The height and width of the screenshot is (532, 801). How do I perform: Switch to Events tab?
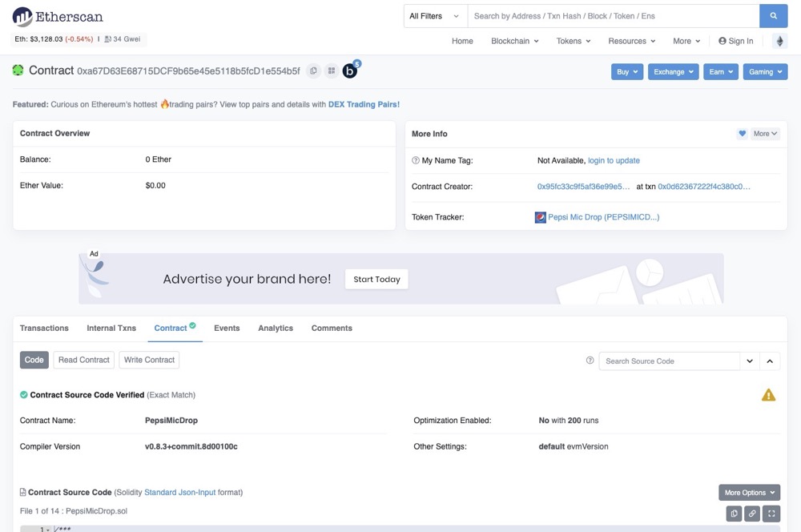(x=227, y=328)
